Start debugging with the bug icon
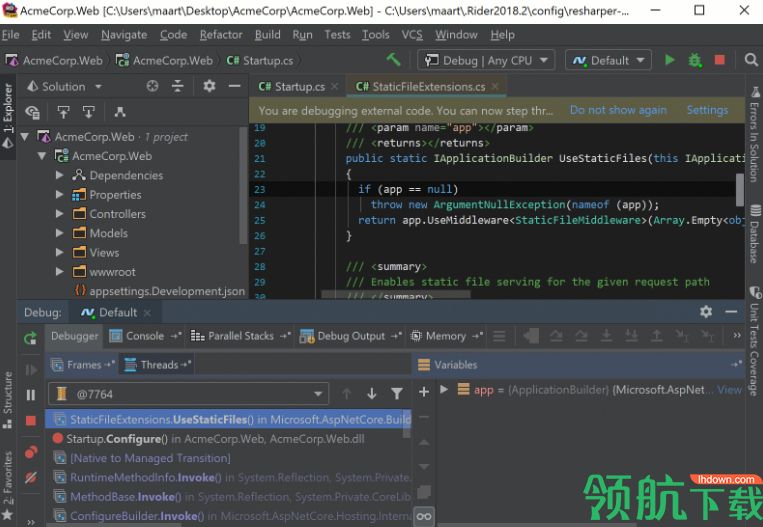The width and height of the screenshot is (763, 527). tap(694, 60)
